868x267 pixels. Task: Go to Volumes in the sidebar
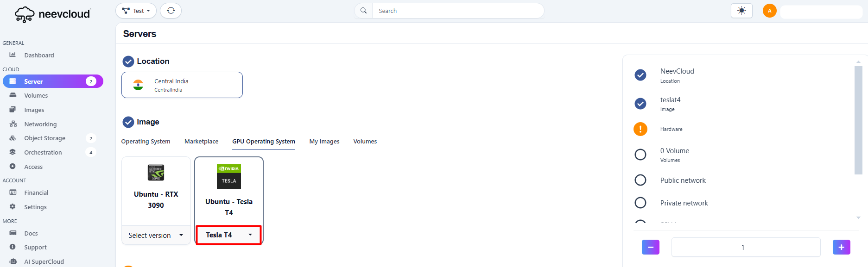36,95
